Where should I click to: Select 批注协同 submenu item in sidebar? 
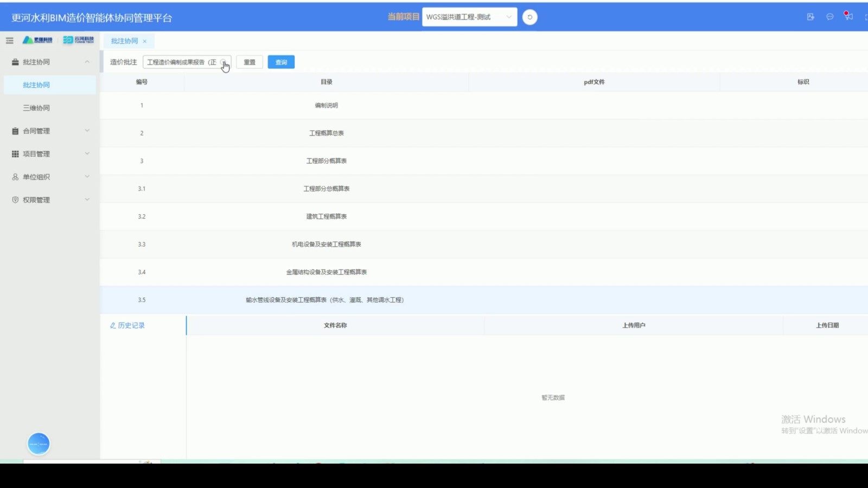[x=36, y=85]
